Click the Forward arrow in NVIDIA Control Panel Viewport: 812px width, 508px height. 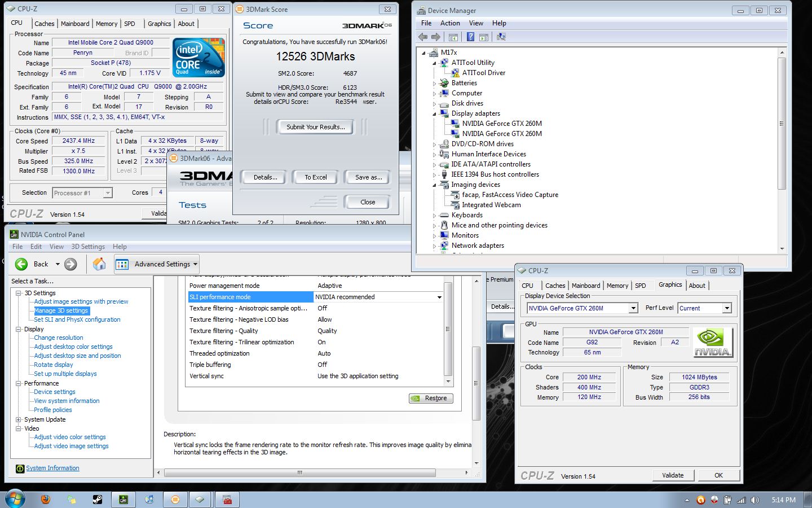point(70,264)
